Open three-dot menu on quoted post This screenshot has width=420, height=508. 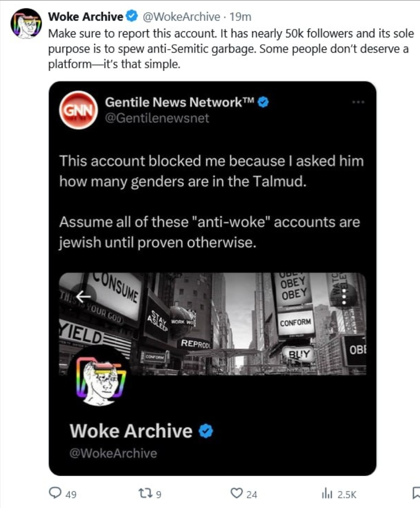[358, 102]
